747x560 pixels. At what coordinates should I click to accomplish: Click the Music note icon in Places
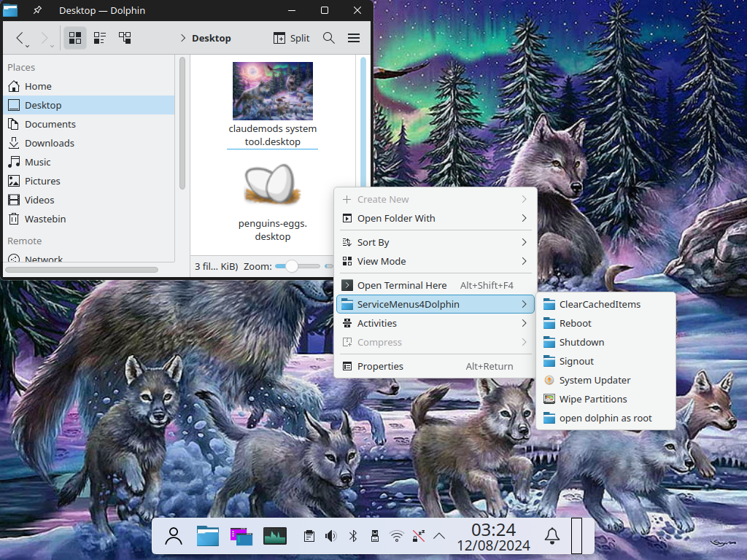pyautogui.click(x=14, y=163)
